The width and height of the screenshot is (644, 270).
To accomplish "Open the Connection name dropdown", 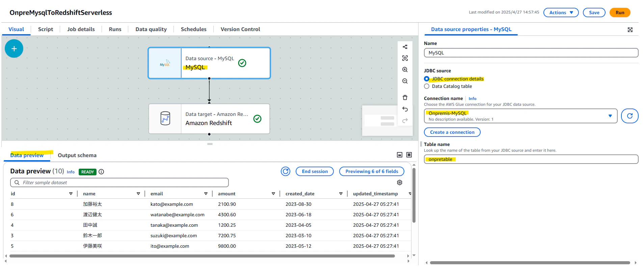I will pyautogui.click(x=520, y=116).
